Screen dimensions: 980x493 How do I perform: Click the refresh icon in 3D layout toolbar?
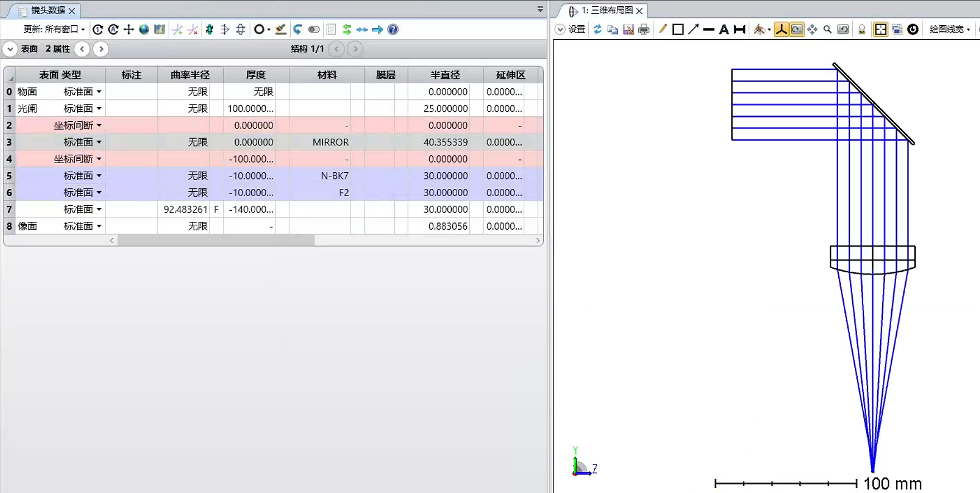tap(597, 30)
